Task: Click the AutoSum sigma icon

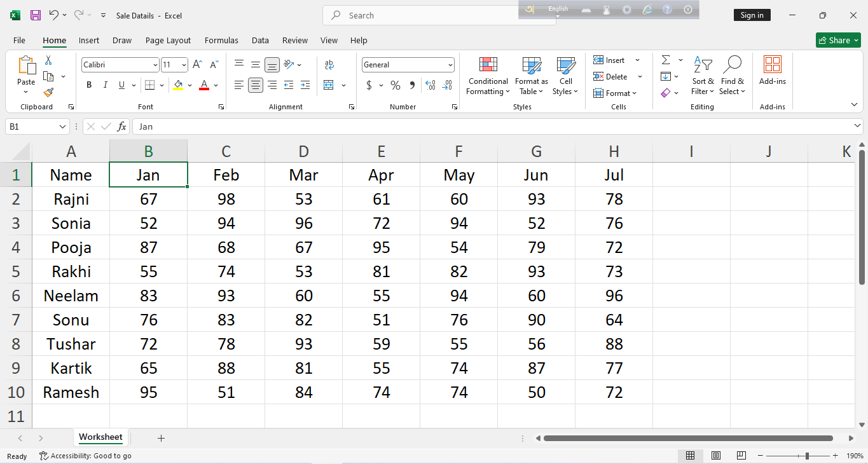Action: tap(666, 60)
